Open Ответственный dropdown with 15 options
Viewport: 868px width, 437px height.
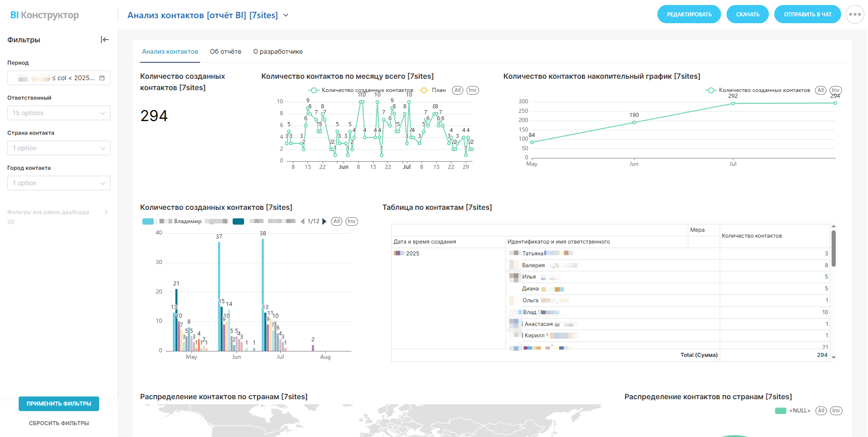(59, 113)
